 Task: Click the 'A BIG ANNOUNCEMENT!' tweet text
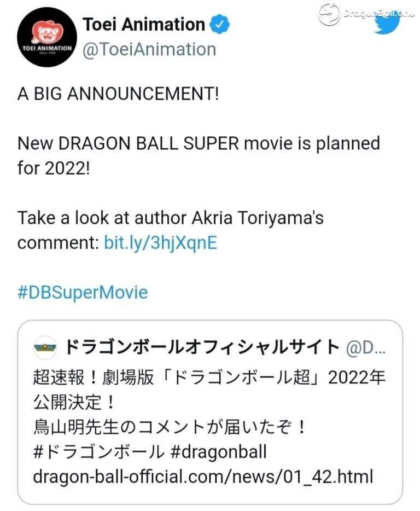[x=118, y=94]
